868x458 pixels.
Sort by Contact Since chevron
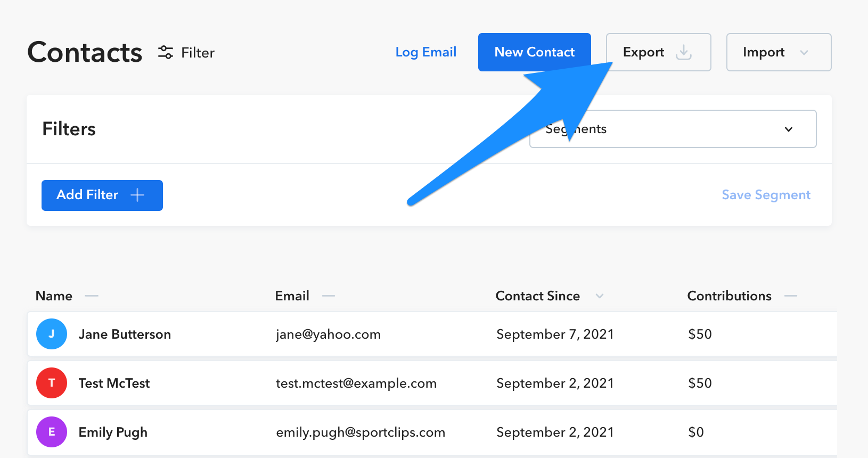point(600,296)
